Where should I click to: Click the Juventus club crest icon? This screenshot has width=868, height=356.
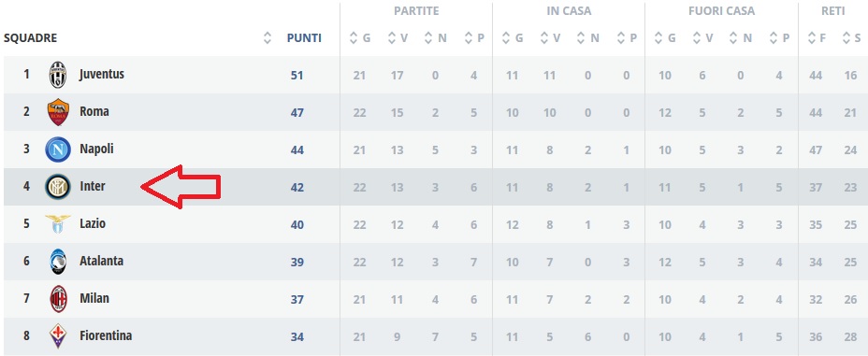click(58, 75)
